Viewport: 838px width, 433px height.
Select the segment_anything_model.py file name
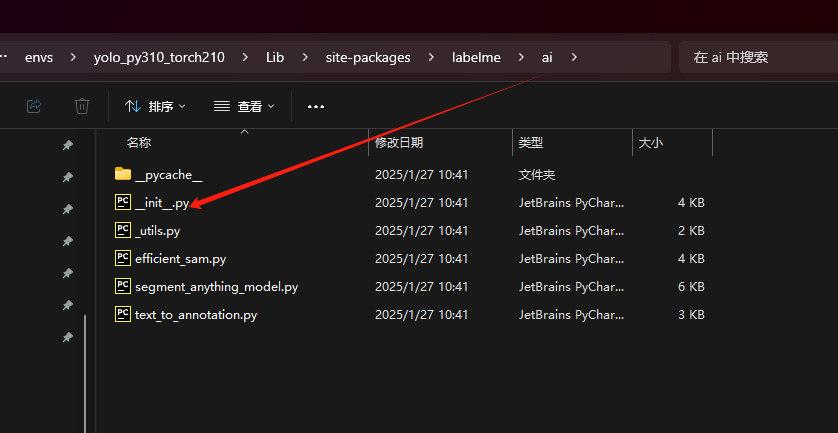[216, 288]
